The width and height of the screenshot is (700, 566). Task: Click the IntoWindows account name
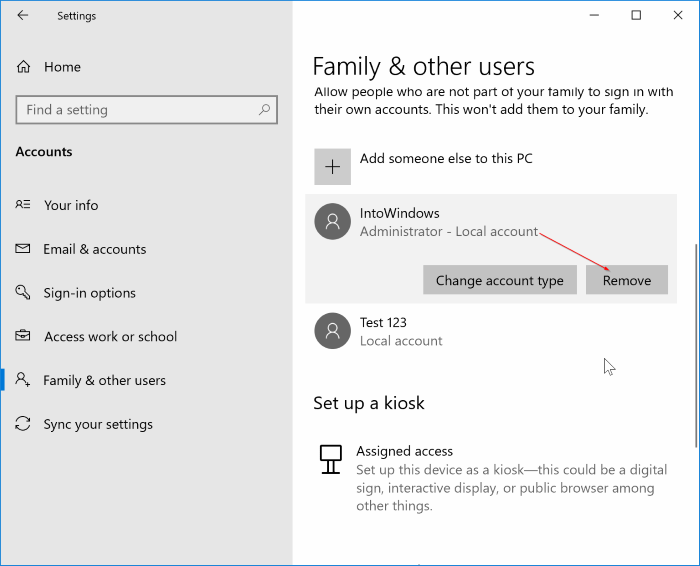400,213
